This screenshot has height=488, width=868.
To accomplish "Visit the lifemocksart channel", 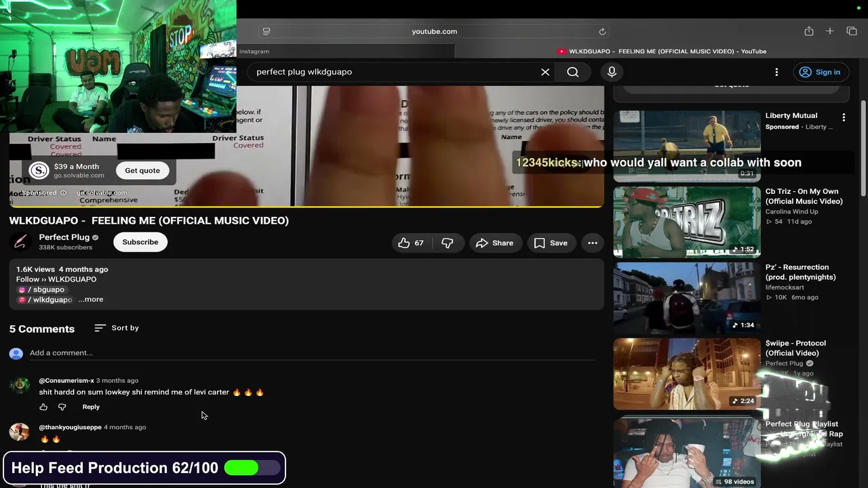I will (x=784, y=288).
